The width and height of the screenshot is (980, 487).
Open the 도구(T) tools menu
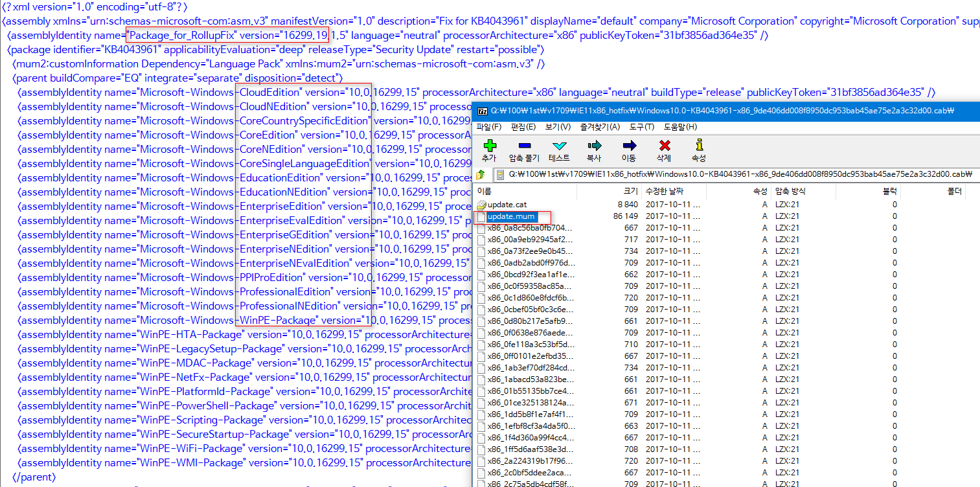(x=642, y=127)
